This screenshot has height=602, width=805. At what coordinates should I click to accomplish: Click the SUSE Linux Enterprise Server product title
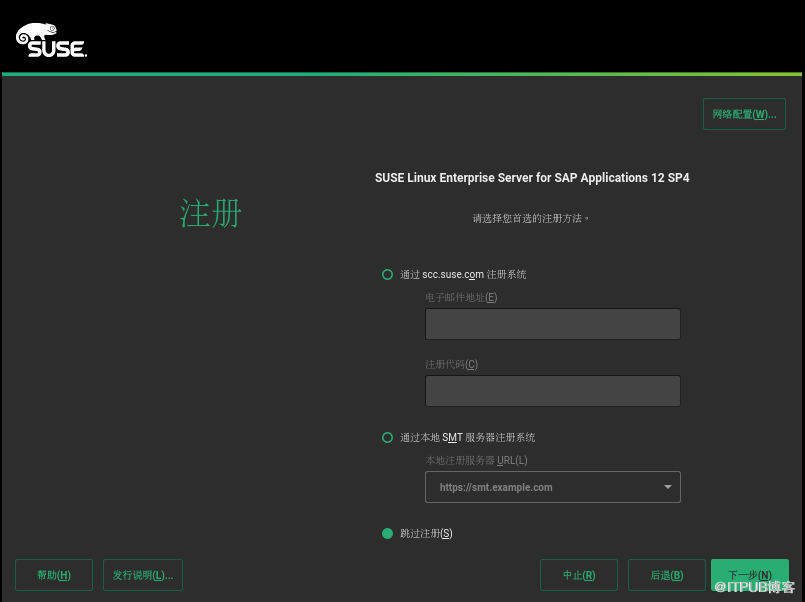[532, 178]
